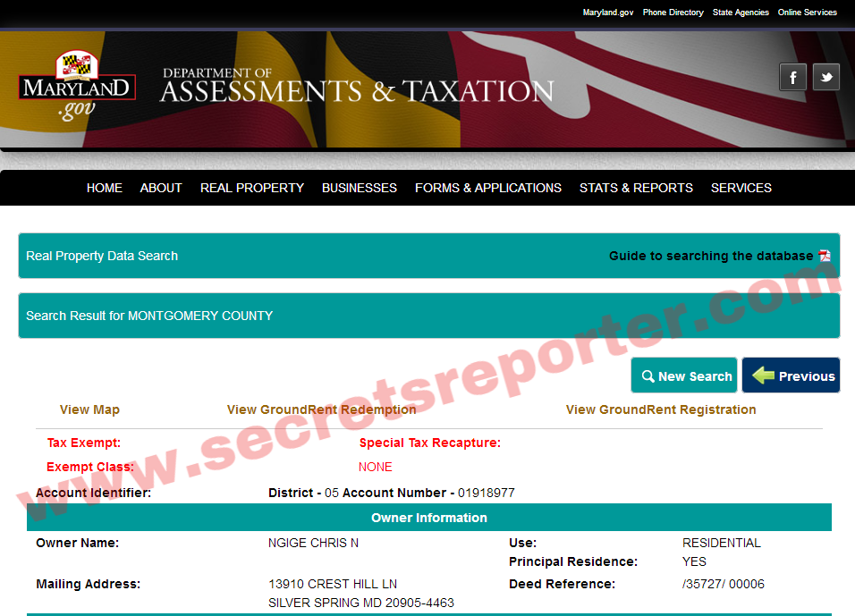
Task: Click the Tax Exempt label
Action: tap(83, 443)
